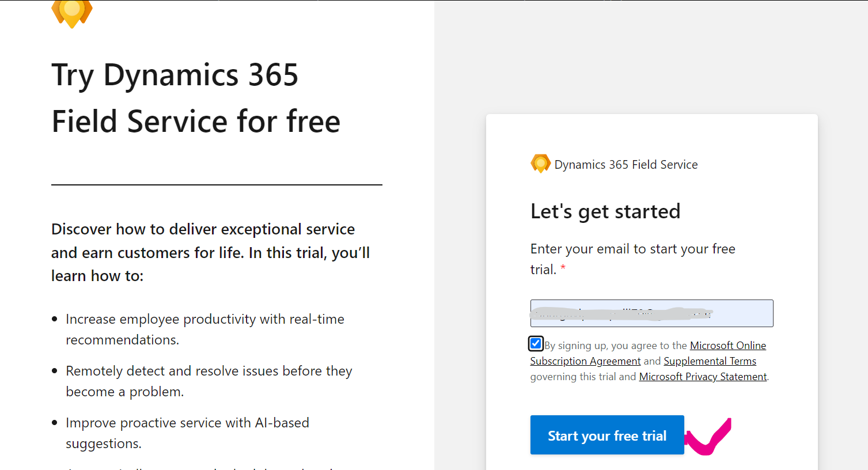The image size is (868, 470).
Task: Click the red required asterisk after trial
Action: click(x=563, y=268)
